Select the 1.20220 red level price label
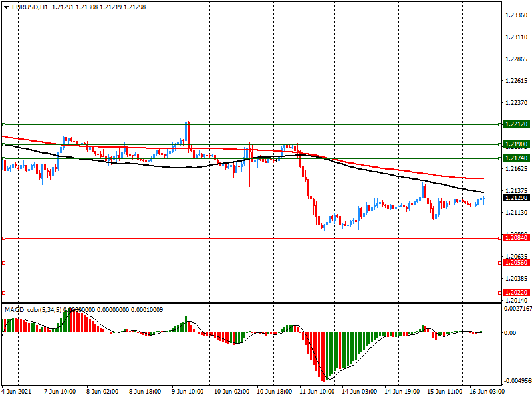 (x=516, y=293)
